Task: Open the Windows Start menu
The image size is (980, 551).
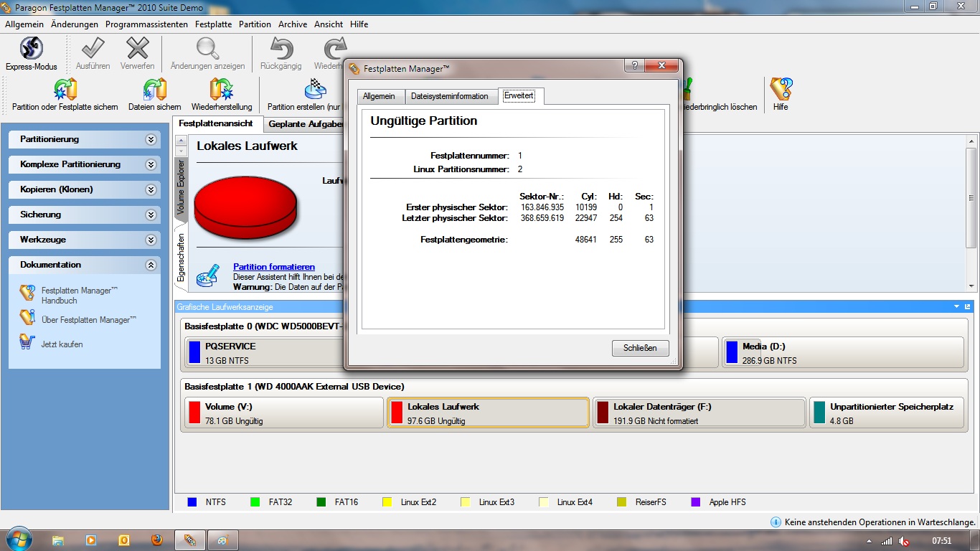Action: coord(18,540)
